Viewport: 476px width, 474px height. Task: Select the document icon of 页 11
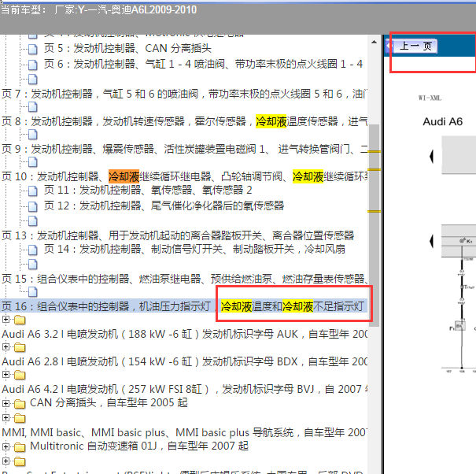click(32, 191)
